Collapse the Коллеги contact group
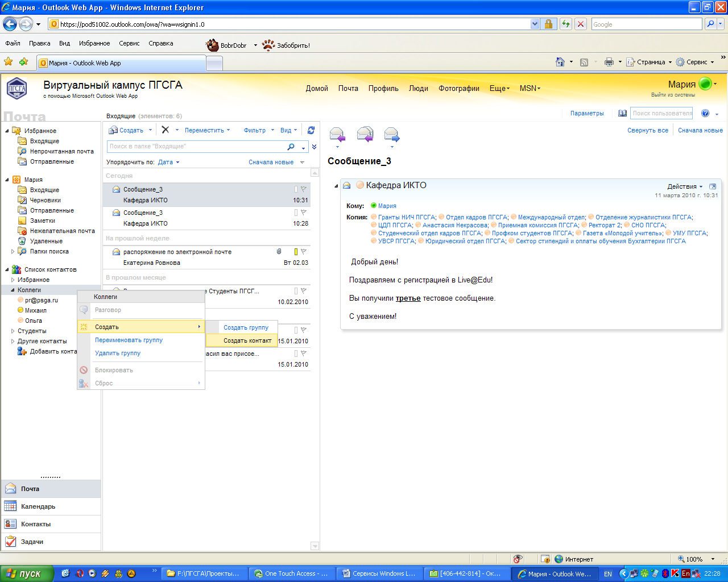The height and width of the screenshot is (582, 728). (13, 290)
